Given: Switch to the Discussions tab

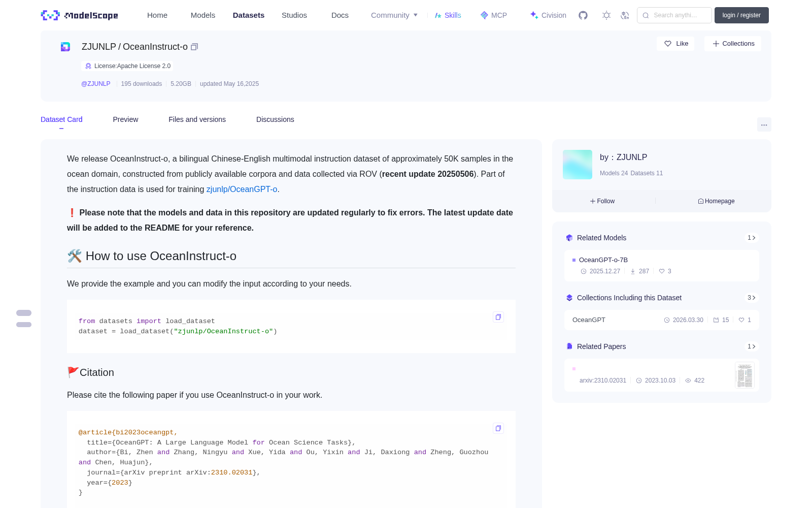Looking at the screenshot, I should pyautogui.click(x=275, y=119).
